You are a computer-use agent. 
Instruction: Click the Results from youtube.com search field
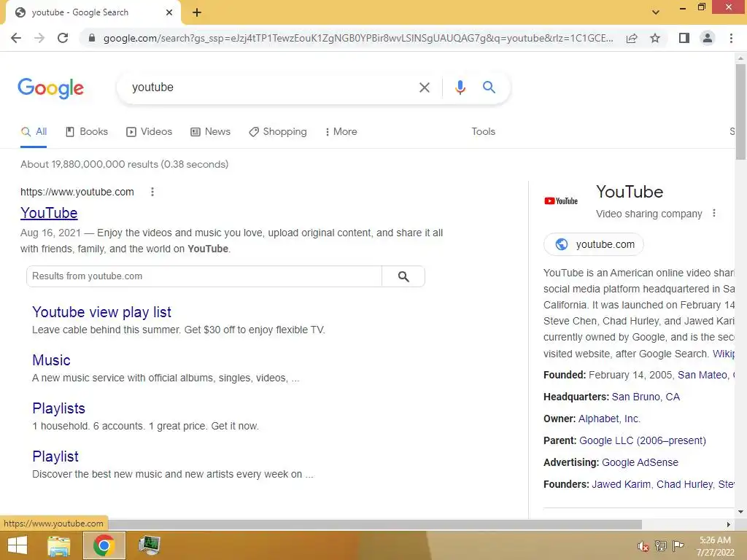(204, 276)
